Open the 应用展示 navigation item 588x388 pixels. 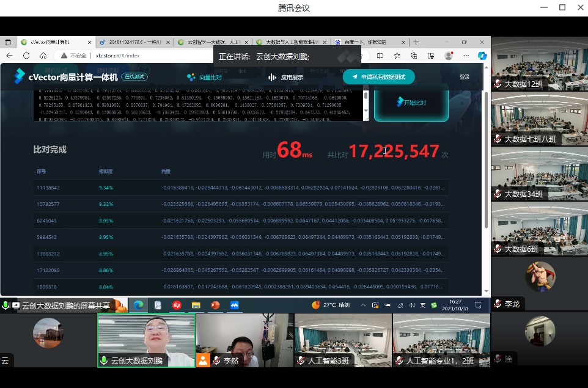coord(286,78)
